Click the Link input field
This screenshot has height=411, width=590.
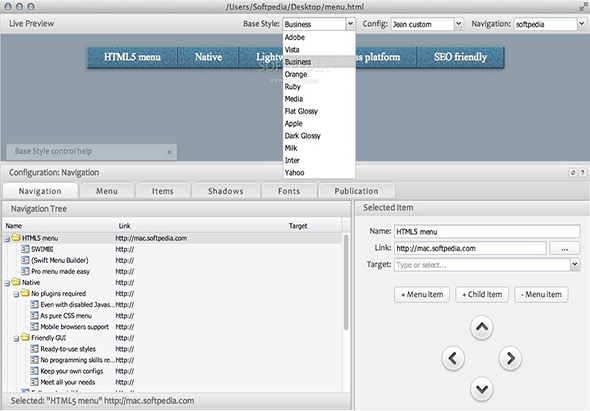470,248
